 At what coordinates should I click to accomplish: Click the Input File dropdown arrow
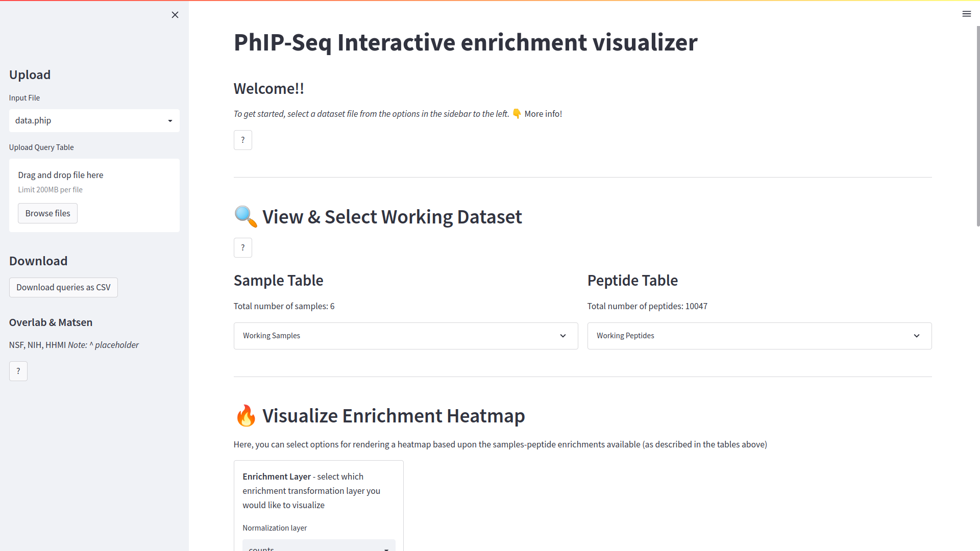pos(170,121)
